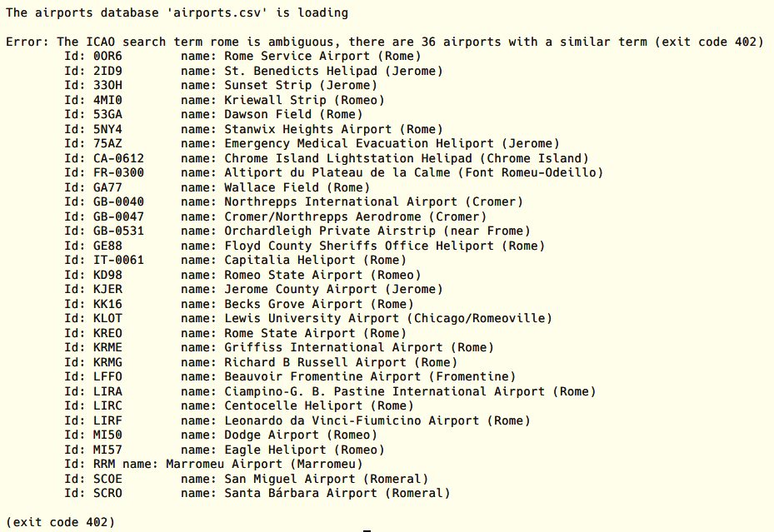The height and width of the screenshot is (532, 774).
Task: Click the 'Rome Service Airport (Rome)' line
Action: point(322,57)
